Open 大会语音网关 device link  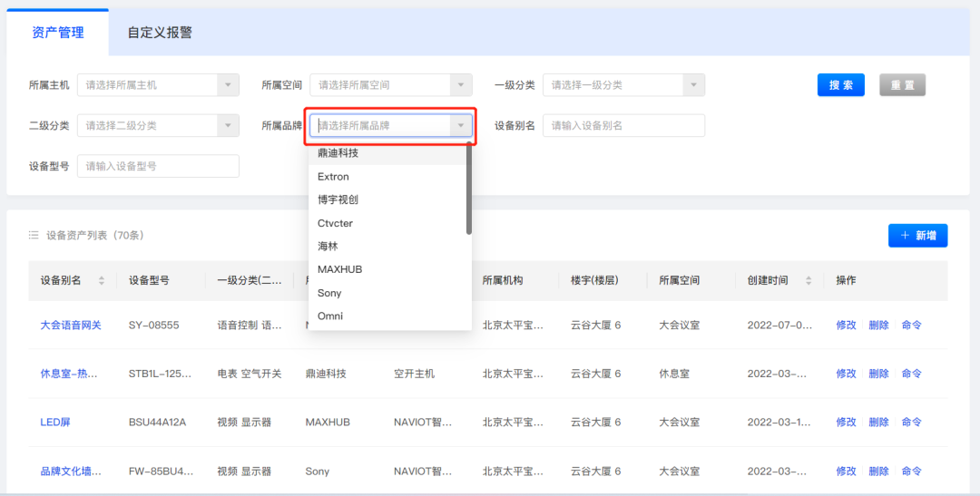point(71,325)
